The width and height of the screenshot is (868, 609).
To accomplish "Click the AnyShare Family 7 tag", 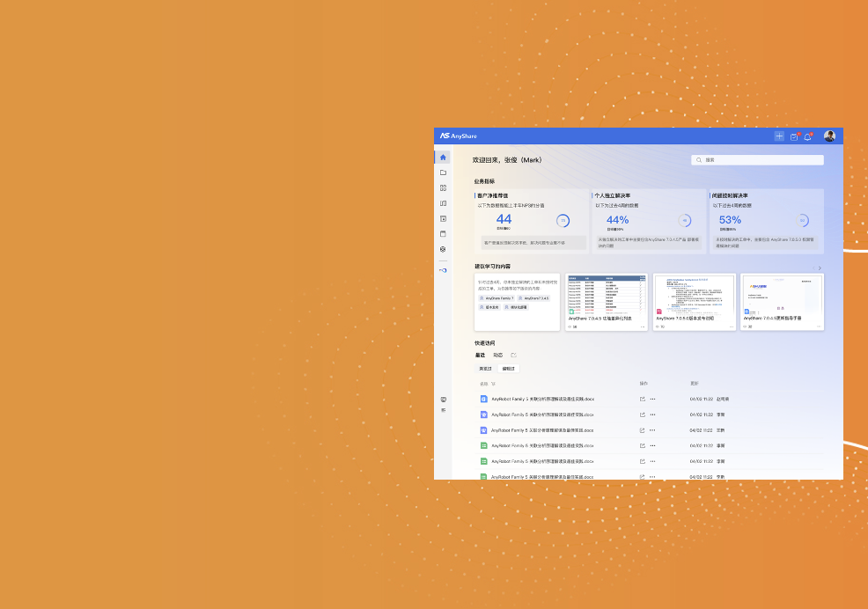I will click(497, 298).
